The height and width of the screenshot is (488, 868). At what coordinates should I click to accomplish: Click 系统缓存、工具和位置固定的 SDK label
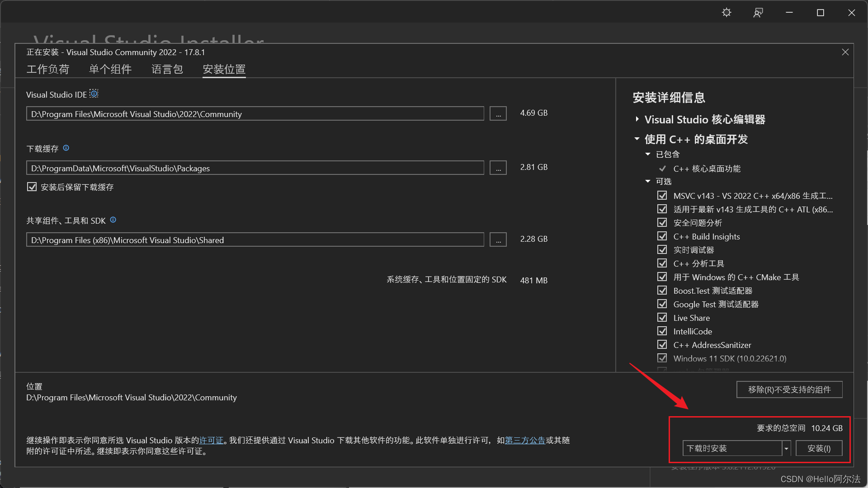pyautogui.click(x=447, y=280)
